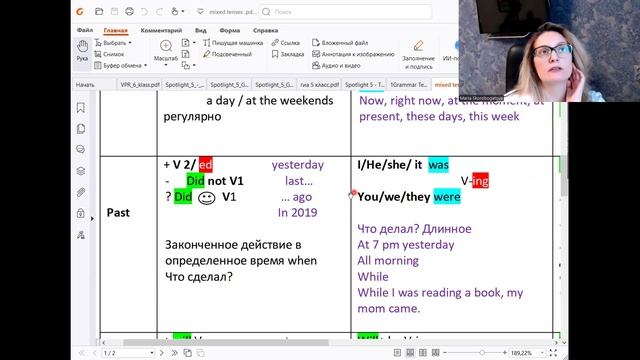Open Заполнение и подпись tool
The width and height of the screenshot is (640, 360).
coord(418,55)
